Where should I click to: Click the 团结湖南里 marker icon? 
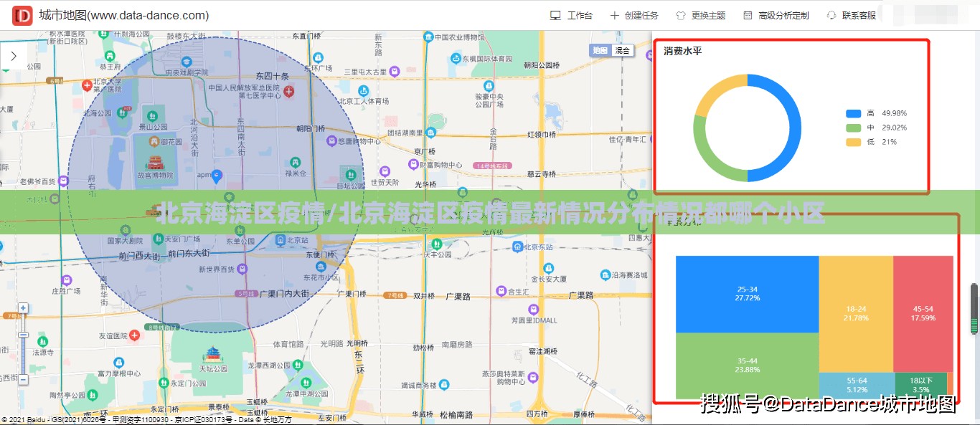click(430, 132)
